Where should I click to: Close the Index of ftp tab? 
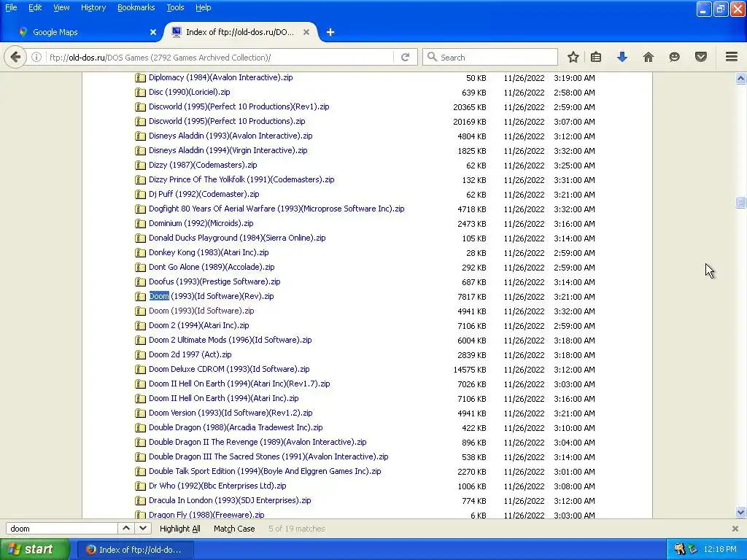click(306, 32)
